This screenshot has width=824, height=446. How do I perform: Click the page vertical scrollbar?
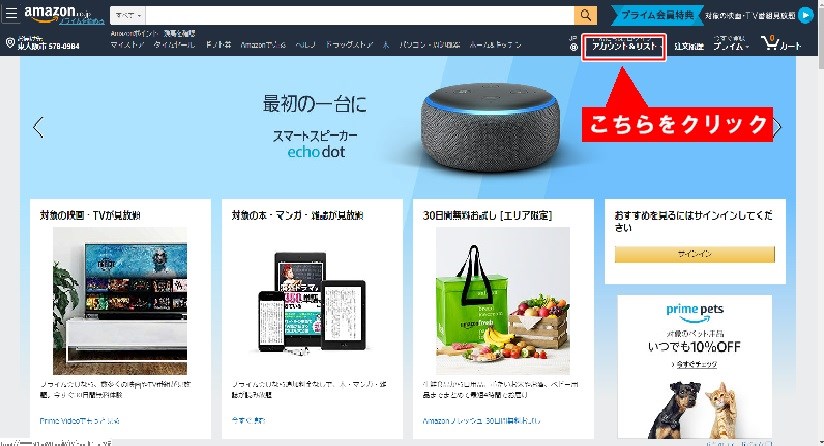(820, 223)
